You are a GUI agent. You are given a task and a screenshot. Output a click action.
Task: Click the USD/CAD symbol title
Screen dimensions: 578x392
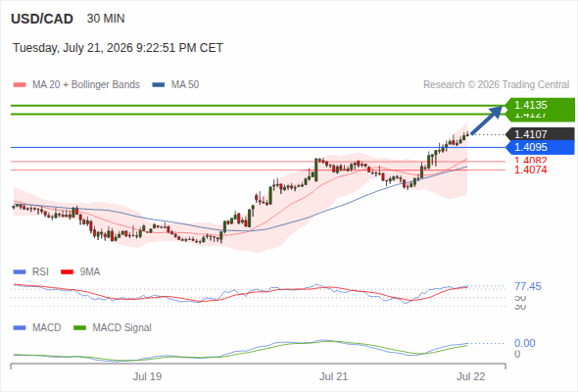tap(42, 19)
